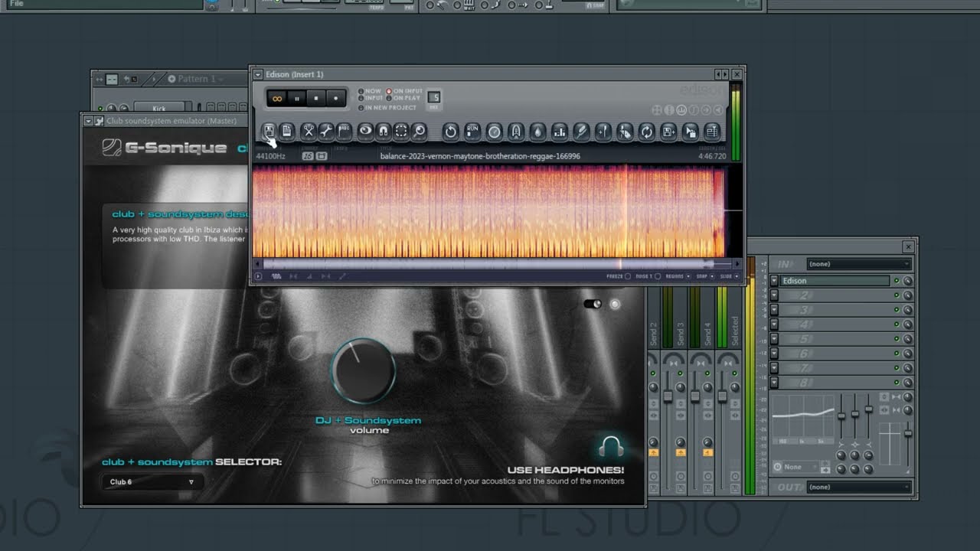
Task: Click Edison's loop tuner circular arrows icon
Action: click(x=647, y=132)
